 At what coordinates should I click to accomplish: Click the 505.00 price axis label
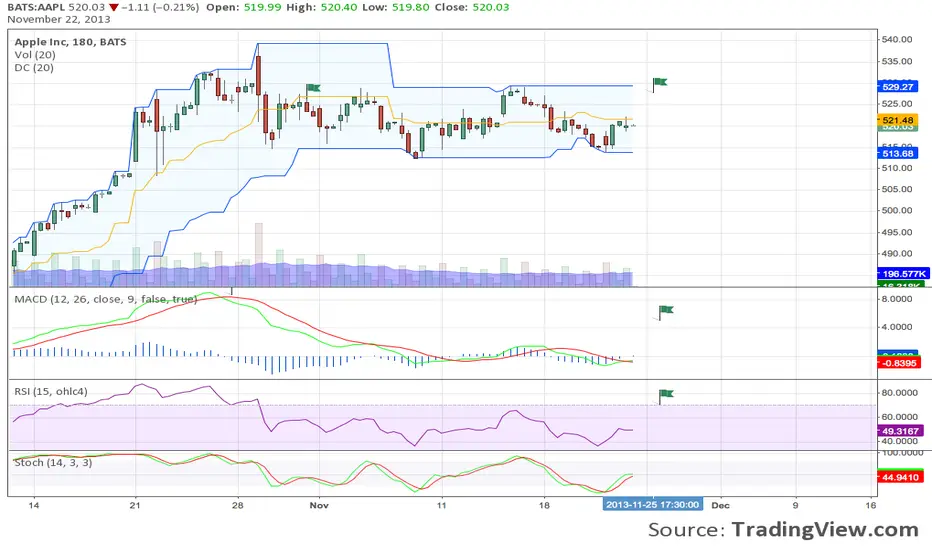[x=898, y=189]
